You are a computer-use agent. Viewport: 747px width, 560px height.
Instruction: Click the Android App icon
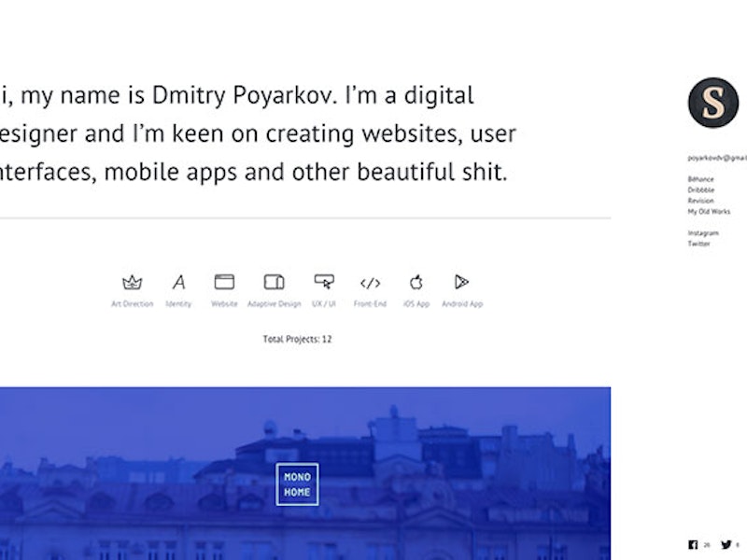pos(461,283)
